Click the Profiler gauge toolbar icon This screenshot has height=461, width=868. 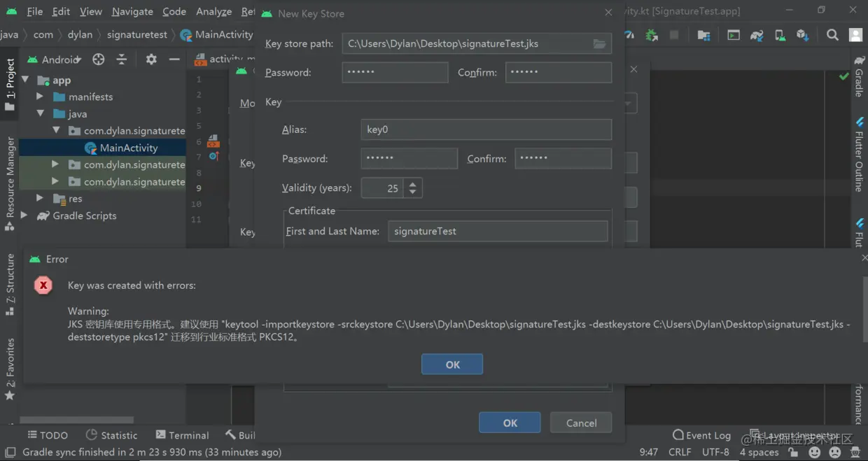[x=629, y=35]
